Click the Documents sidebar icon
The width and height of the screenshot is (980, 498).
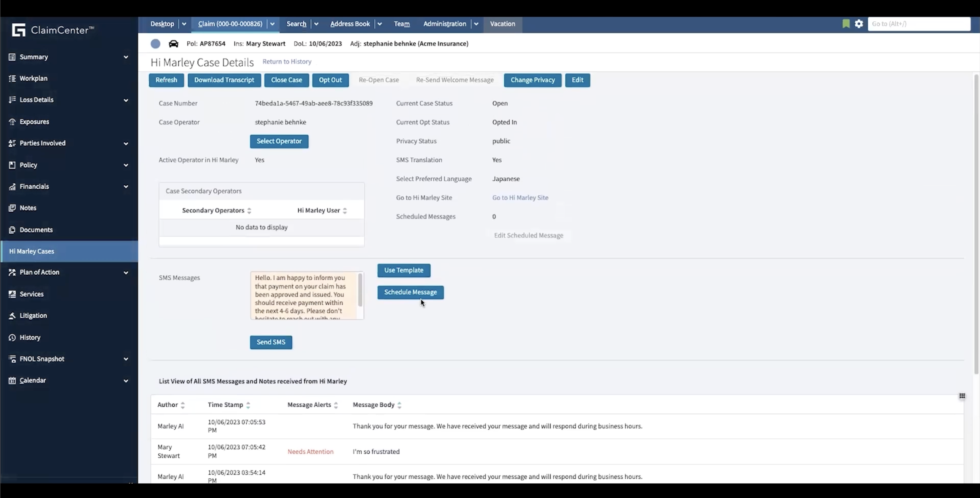pos(12,230)
